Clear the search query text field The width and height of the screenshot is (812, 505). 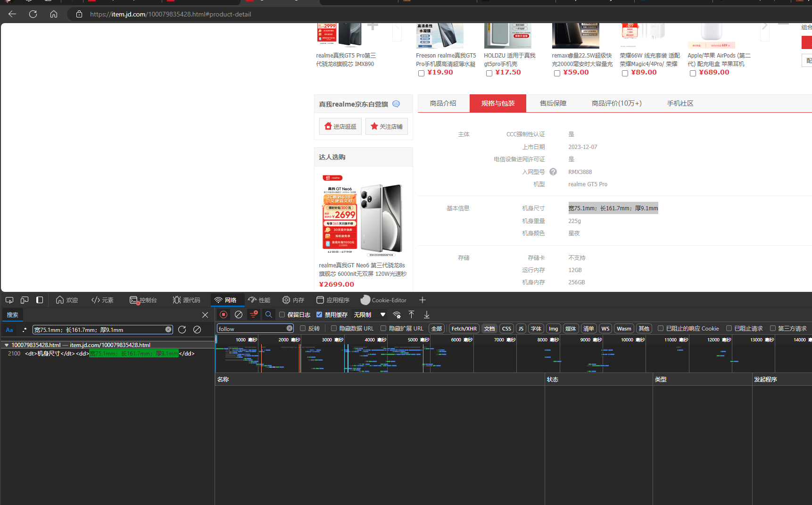(x=168, y=330)
